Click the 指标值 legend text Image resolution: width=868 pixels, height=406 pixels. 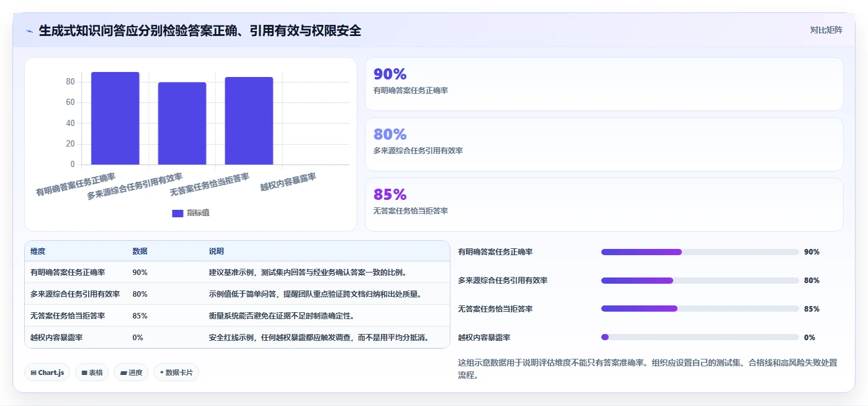tap(198, 213)
